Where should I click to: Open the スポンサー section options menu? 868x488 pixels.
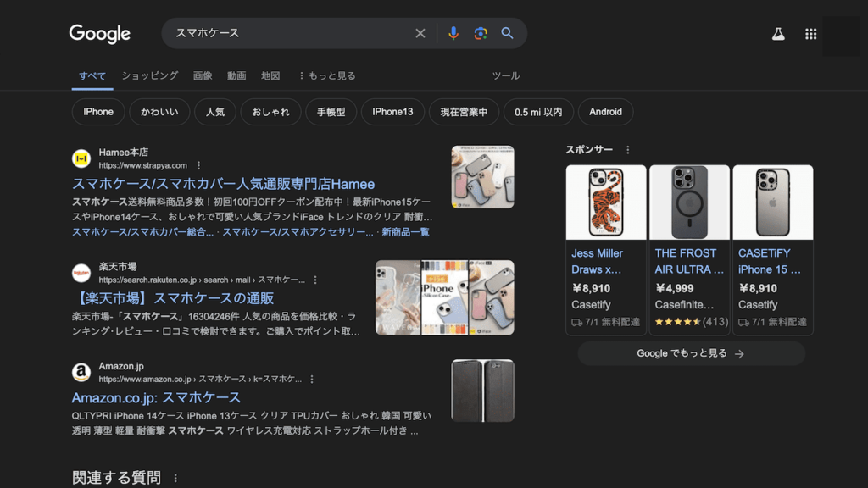pyautogui.click(x=628, y=150)
